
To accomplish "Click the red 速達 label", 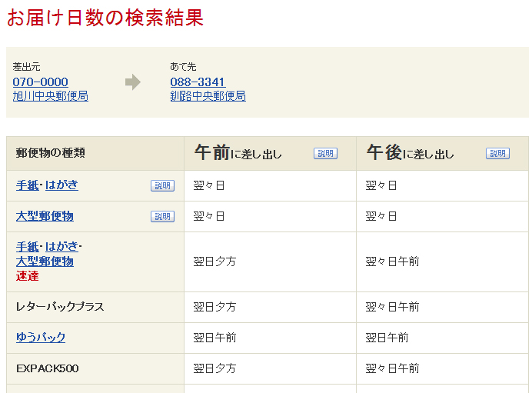I will click(27, 276).
